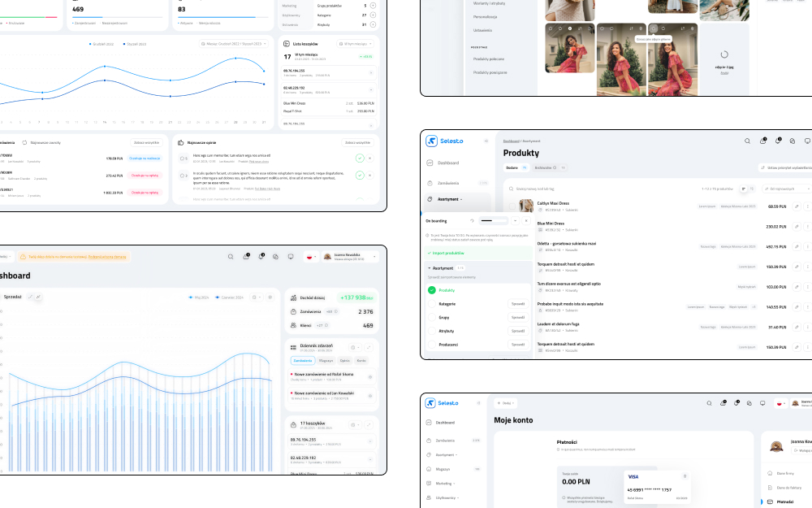The height and width of the screenshot is (508, 812).
Task: Expand the Dziennik zdarzeń panel with the arrows icon
Action: coord(367,347)
